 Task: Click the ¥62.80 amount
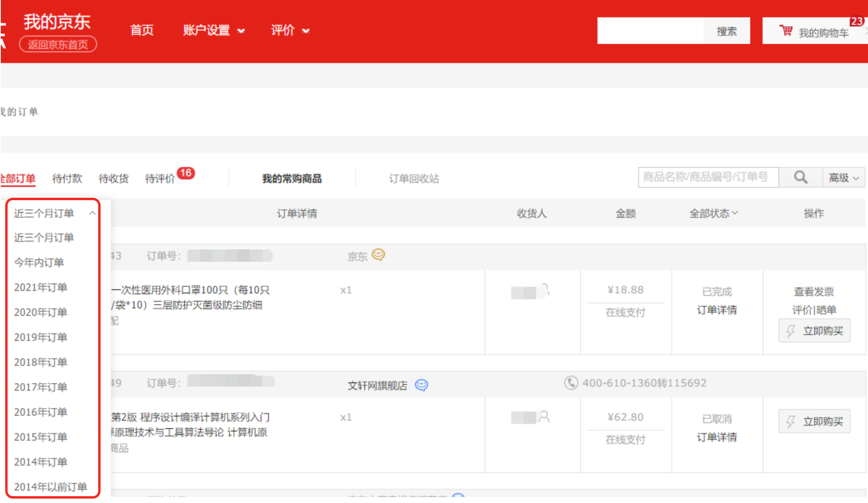click(626, 417)
